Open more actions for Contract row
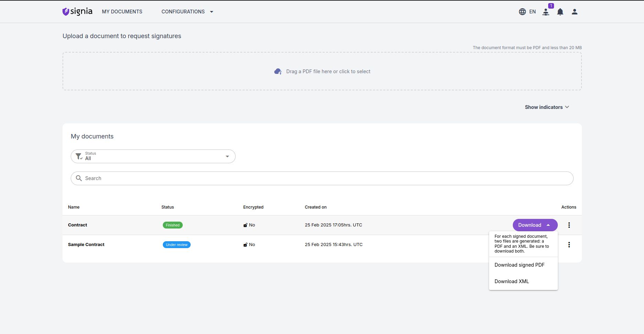This screenshot has height=334, width=644. 569,225
